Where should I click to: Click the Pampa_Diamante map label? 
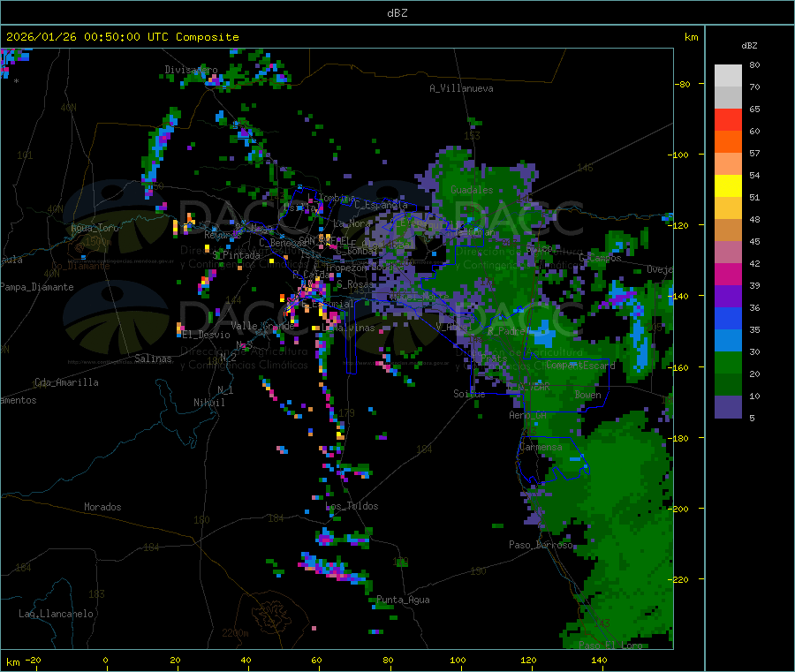pos(37,287)
